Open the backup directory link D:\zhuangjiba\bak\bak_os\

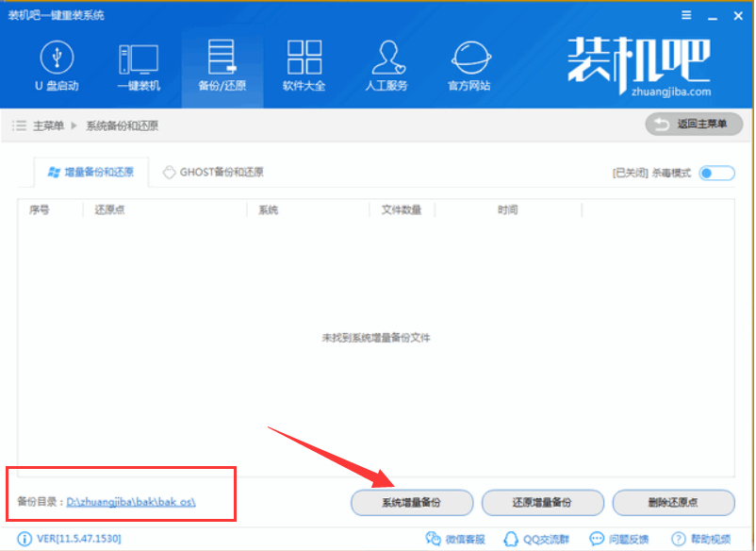point(130,503)
